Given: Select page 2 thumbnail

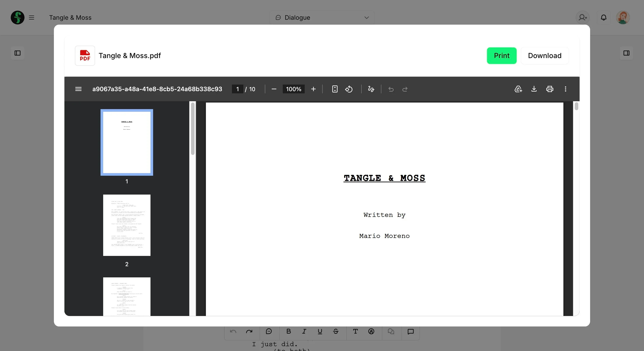Looking at the screenshot, I should coord(127,225).
